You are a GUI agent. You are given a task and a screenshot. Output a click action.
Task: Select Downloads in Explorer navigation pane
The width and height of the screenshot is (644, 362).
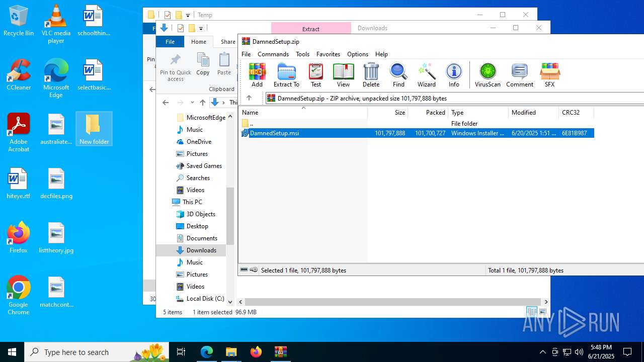pos(201,250)
